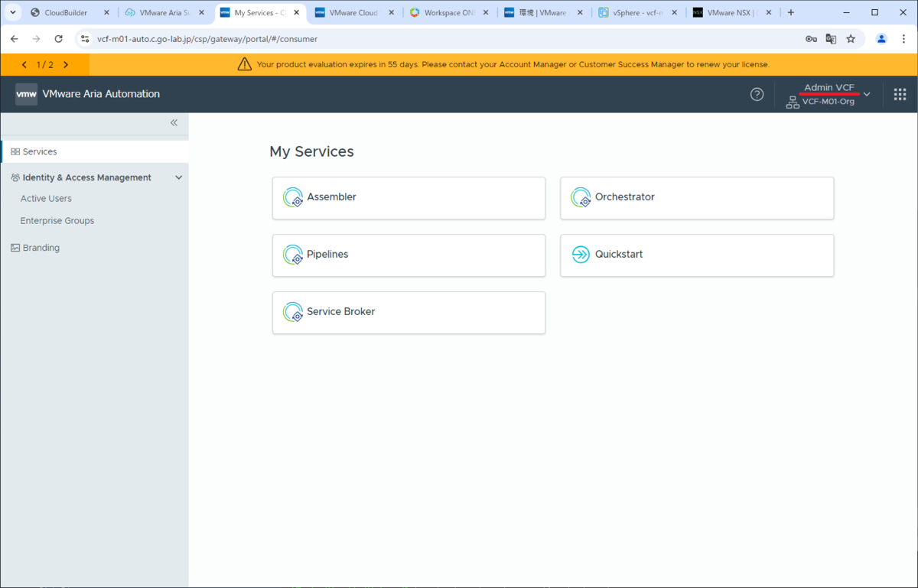Open the Pipelines service card
This screenshot has height=588, width=918.
coord(409,255)
